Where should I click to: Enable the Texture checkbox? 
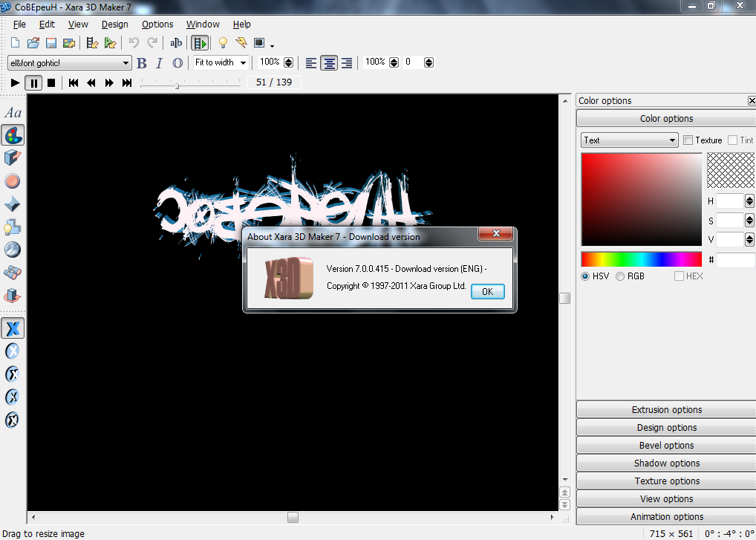pyautogui.click(x=688, y=140)
